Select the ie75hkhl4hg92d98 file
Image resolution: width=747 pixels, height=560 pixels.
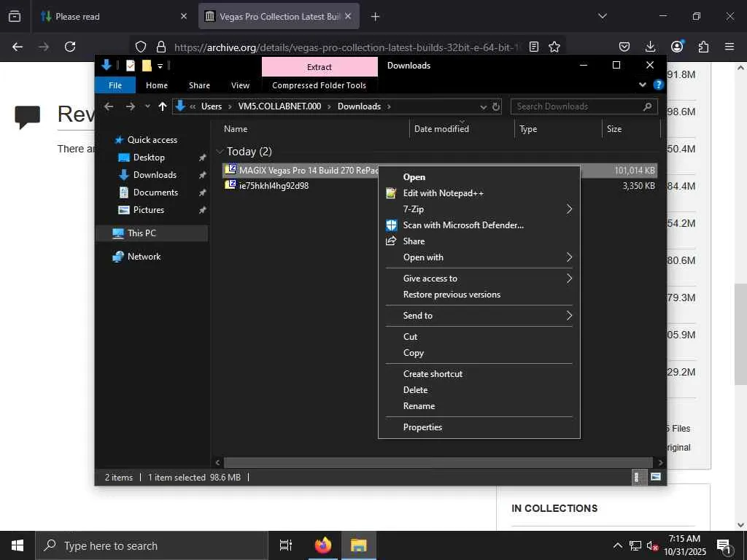pos(274,186)
